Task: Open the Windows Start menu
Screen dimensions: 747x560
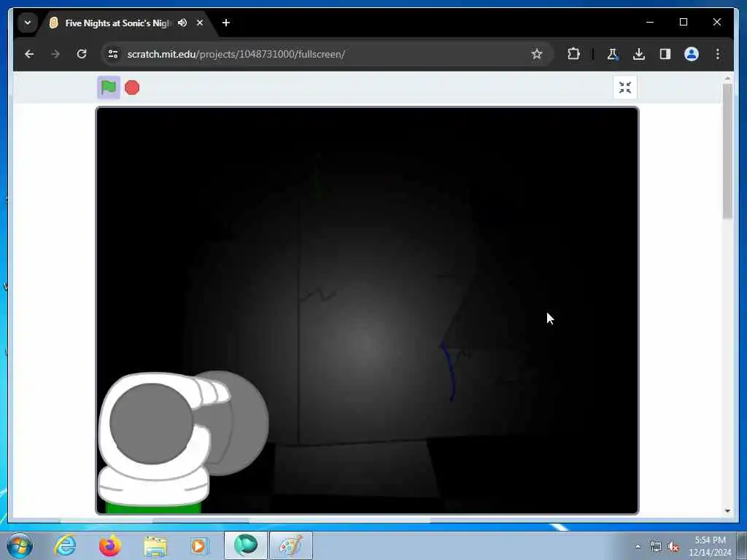Action: coord(20,545)
